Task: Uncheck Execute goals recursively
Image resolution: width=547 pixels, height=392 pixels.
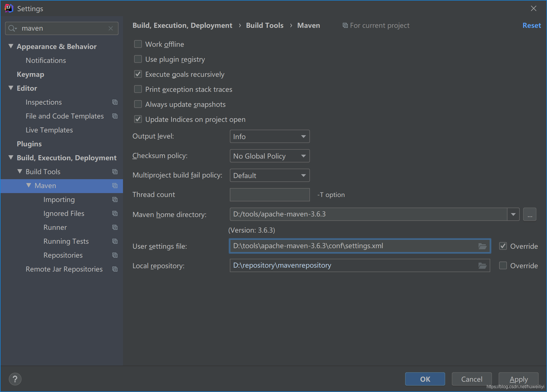Action: [x=138, y=74]
